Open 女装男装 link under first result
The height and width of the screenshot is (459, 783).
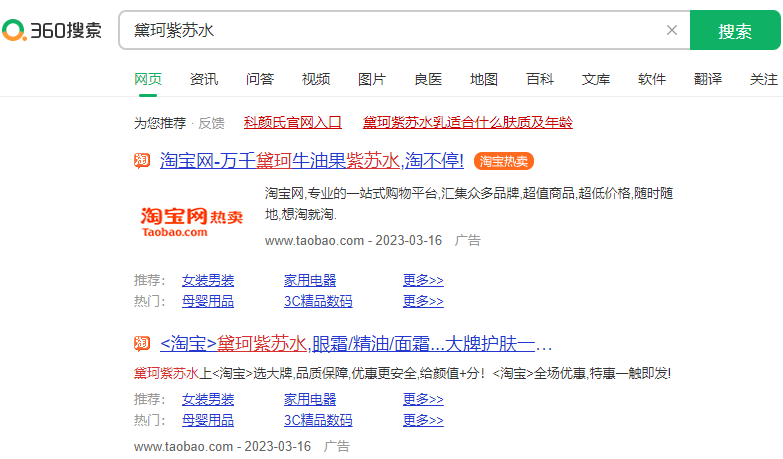[x=208, y=280]
